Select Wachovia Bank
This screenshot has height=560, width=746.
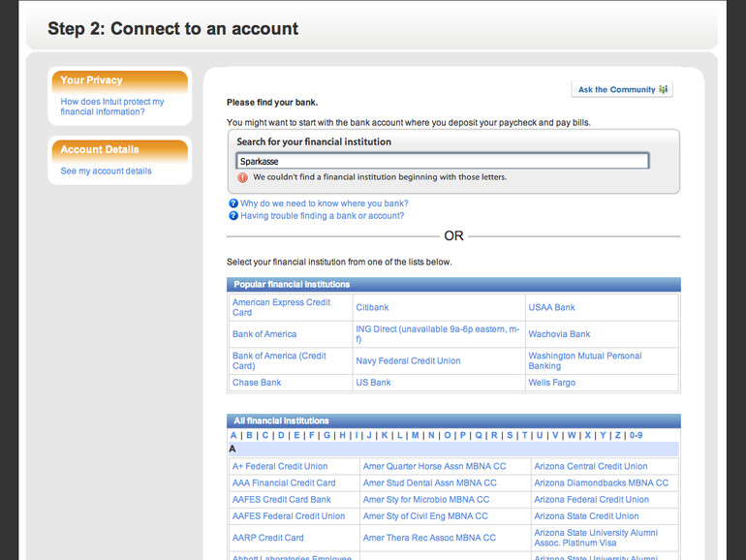point(560,334)
